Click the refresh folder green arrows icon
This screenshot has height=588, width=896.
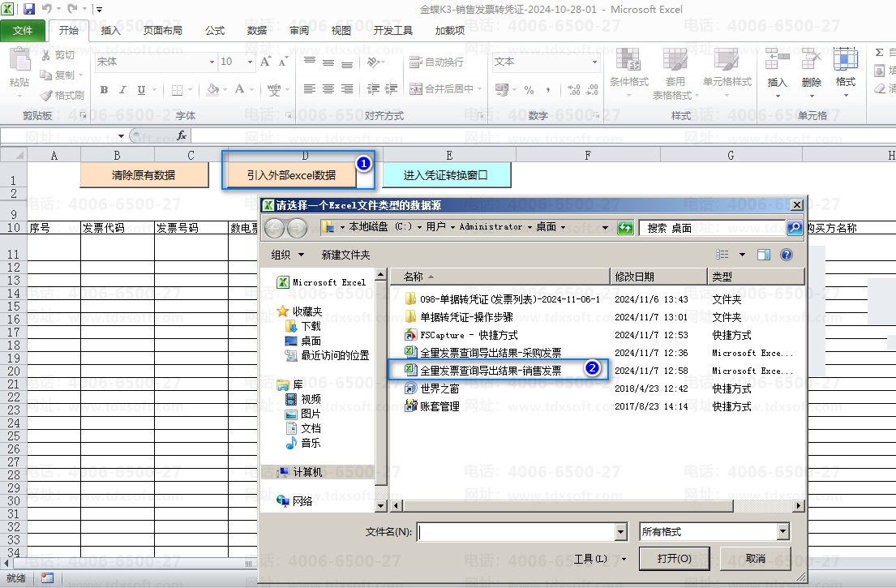pos(625,227)
